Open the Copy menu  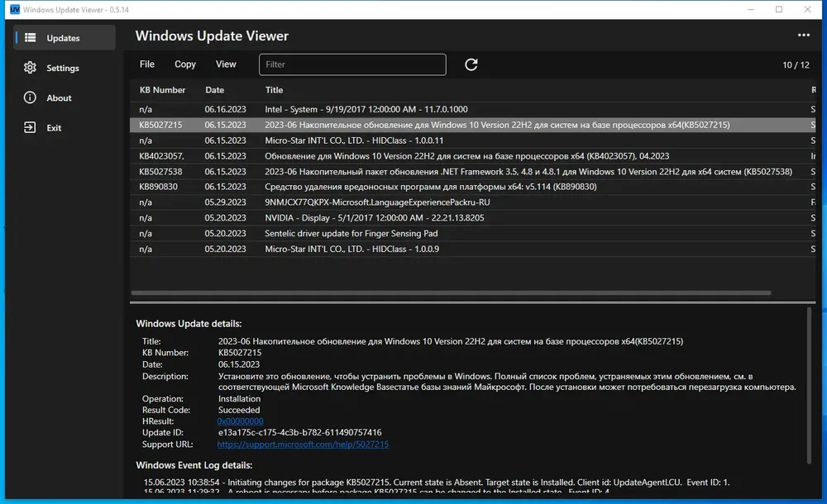(x=185, y=64)
